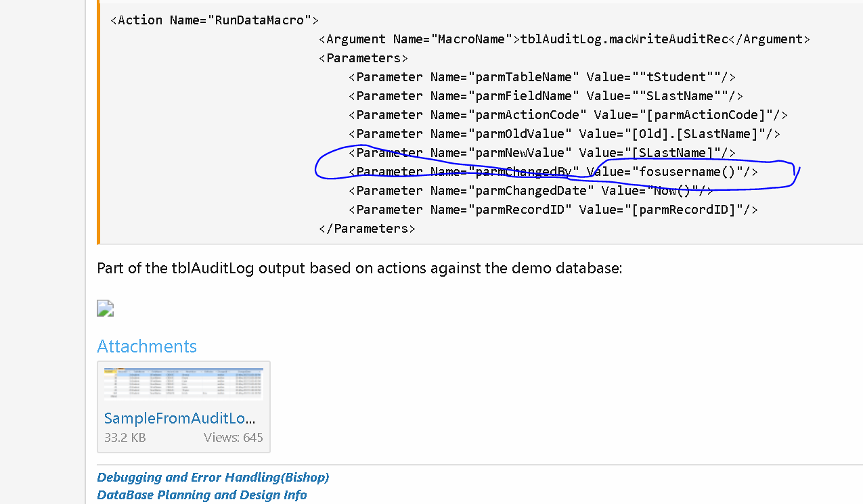Click the SampleFromAuditLo file name link
The width and height of the screenshot is (863, 504).
tap(179, 418)
